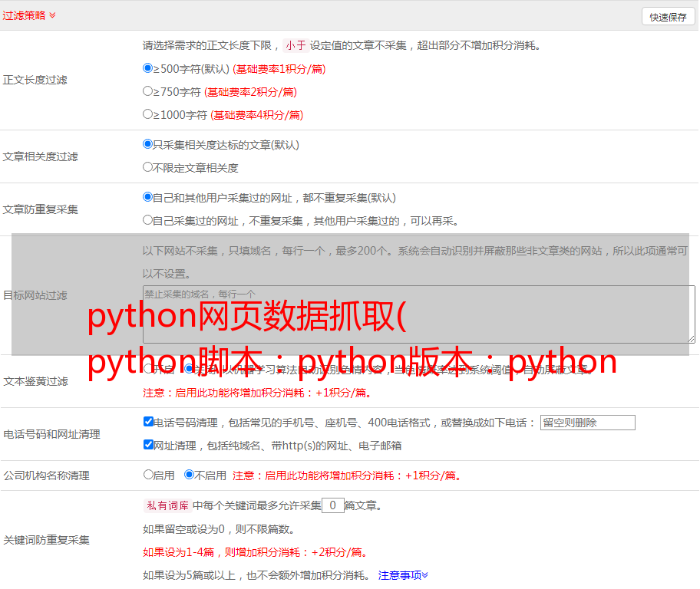Grab the domain textarea resize handle
The image size is (700, 589).
point(691,339)
